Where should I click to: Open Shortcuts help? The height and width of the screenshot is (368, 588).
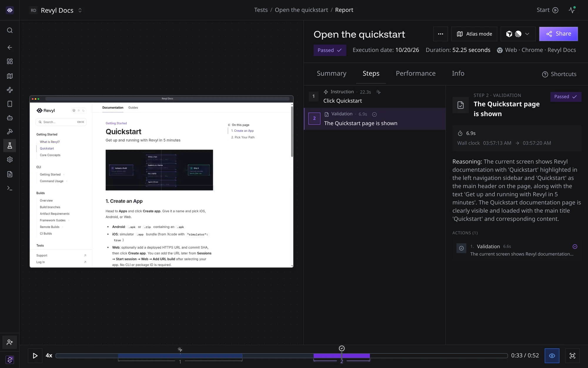pyautogui.click(x=559, y=74)
